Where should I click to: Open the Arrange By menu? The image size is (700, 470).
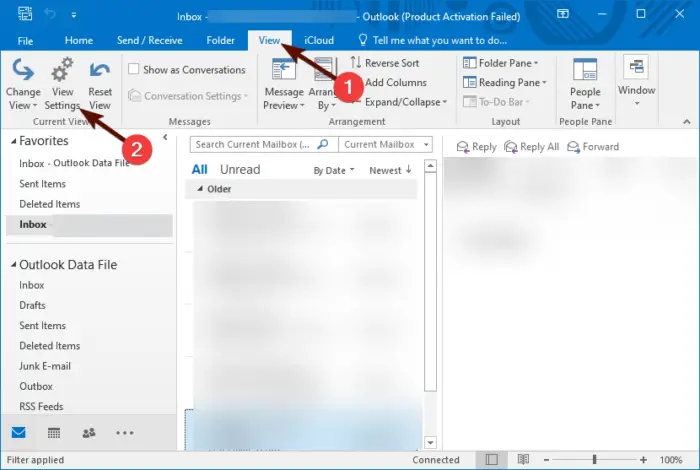pyautogui.click(x=325, y=84)
